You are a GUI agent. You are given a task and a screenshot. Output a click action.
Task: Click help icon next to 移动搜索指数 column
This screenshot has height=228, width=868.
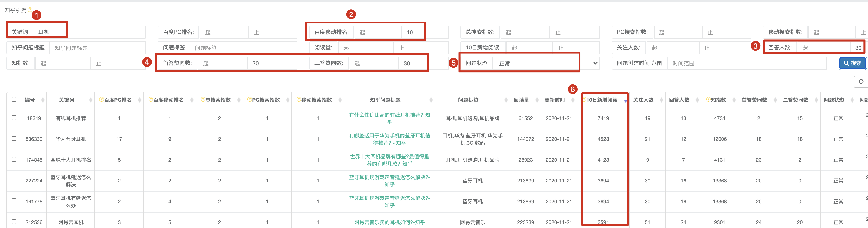click(298, 99)
